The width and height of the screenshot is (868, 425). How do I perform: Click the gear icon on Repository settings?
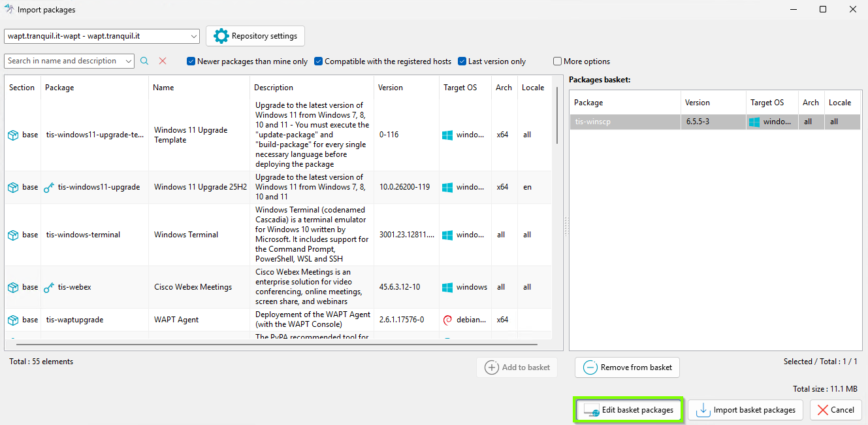point(221,36)
